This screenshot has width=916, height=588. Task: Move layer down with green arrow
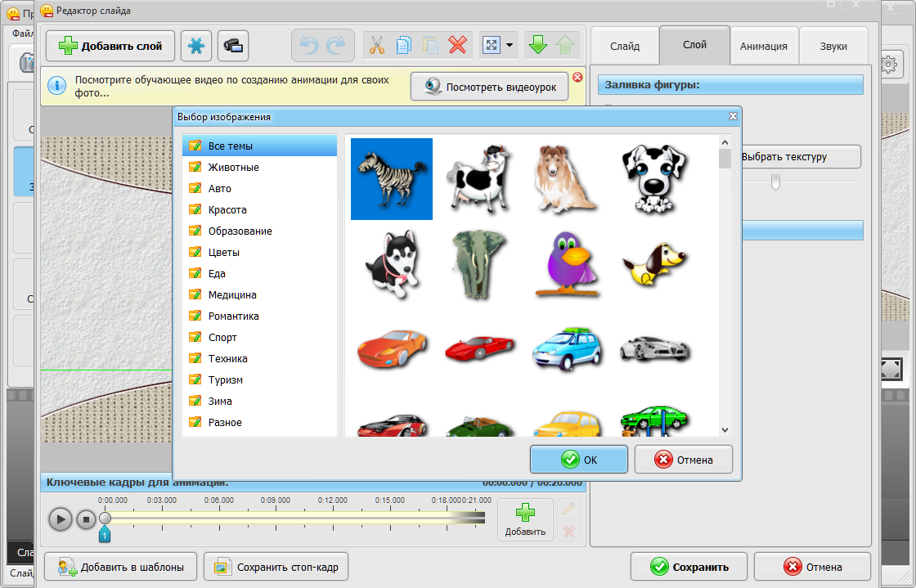click(x=537, y=46)
